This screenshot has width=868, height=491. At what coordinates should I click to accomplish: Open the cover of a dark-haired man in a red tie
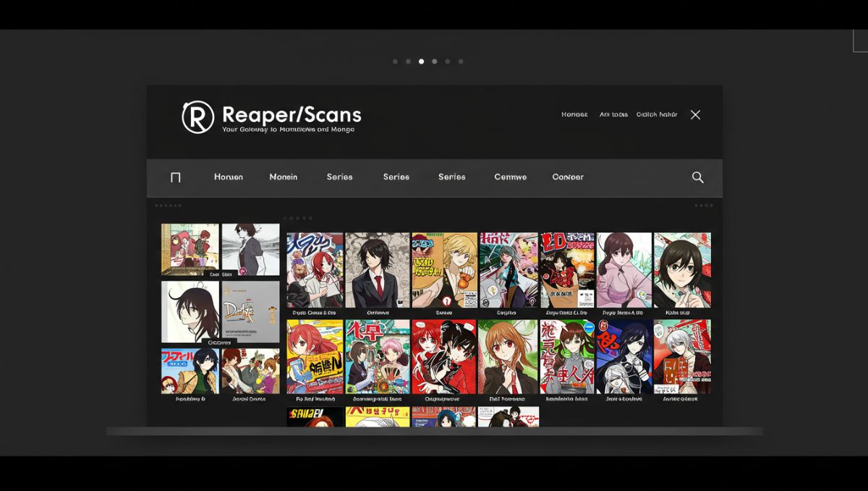click(x=378, y=270)
